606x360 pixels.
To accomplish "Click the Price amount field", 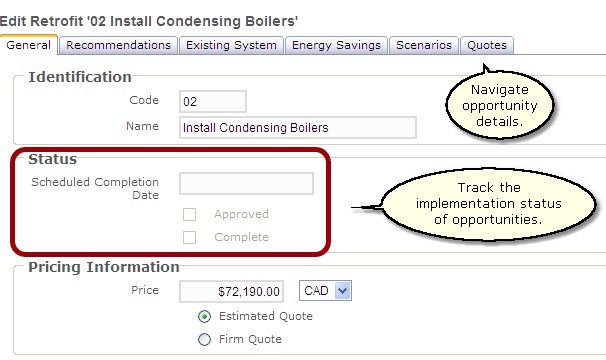I will click(x=231, y=291).
